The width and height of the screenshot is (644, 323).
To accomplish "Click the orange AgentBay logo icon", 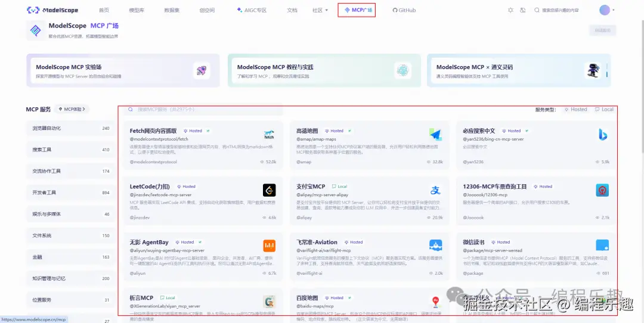I will click(x=269, y=246).
